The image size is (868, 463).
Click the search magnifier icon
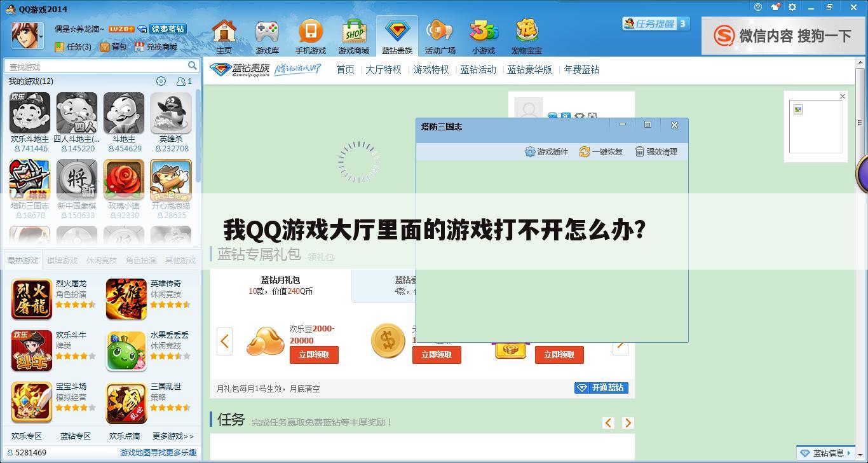192,66
